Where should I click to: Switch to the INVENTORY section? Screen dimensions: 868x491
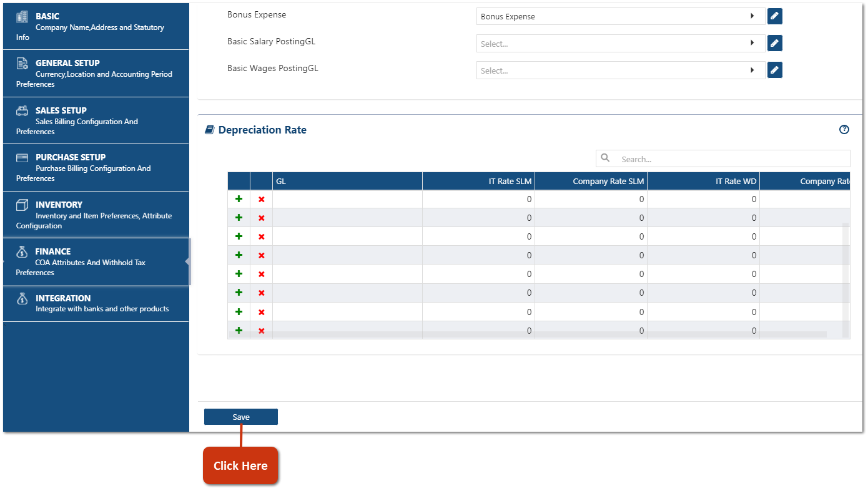pyautogui.click(x=96, y=215)
